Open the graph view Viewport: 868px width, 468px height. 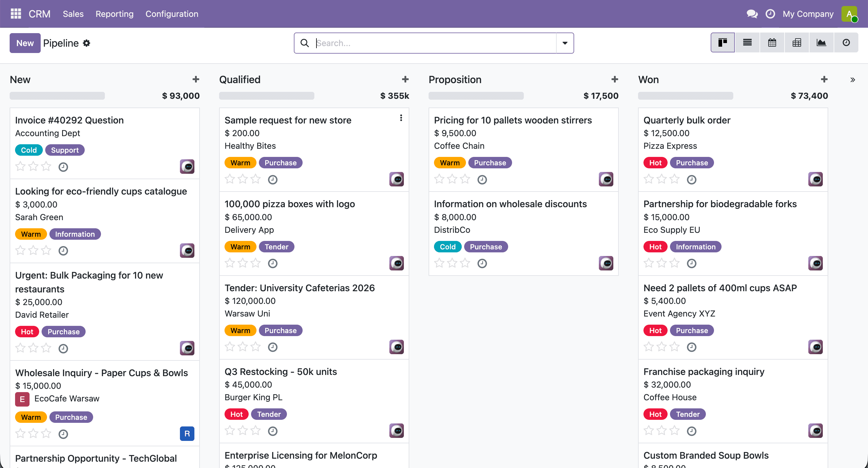coord(822,43)
